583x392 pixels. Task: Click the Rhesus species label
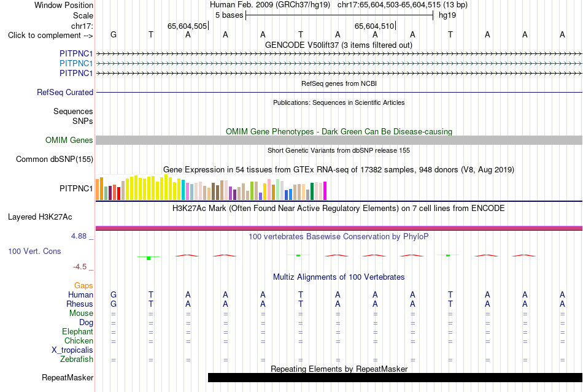coord(80,304)
